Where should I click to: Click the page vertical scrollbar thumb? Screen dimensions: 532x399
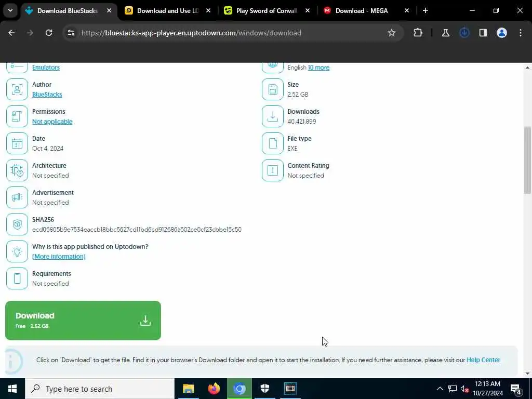pyautogui.click(x=527, y=160)
